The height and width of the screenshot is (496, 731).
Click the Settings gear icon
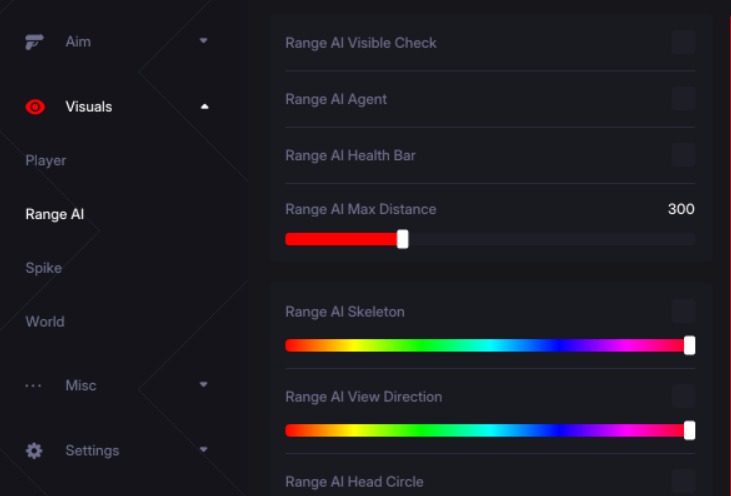click(34, 451)
